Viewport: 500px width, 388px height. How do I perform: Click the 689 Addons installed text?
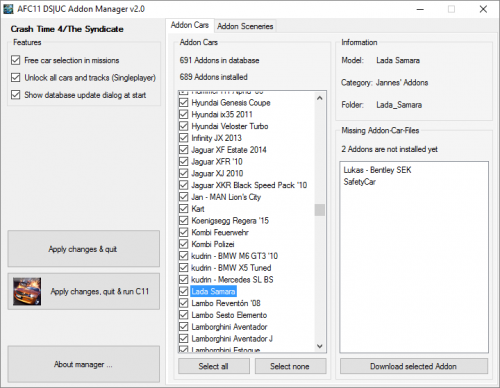[x=213, y=77]
